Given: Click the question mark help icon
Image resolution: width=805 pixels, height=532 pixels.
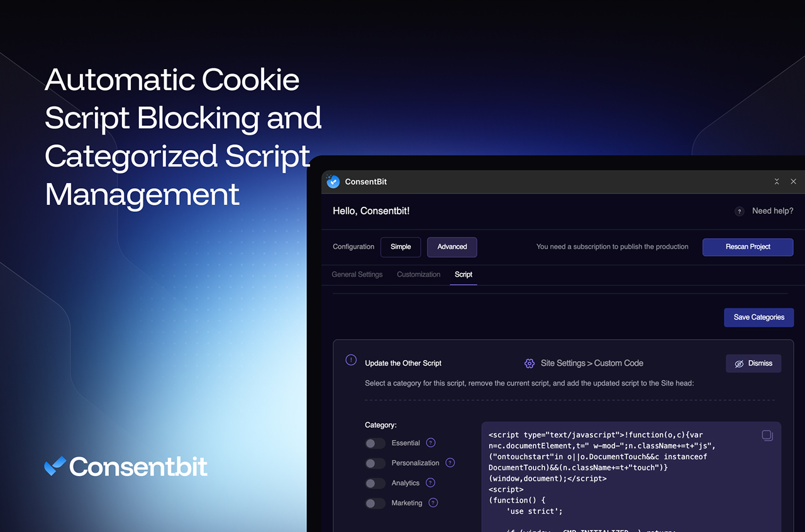Looking at the screenshot, I should click(x=740, y=211).
